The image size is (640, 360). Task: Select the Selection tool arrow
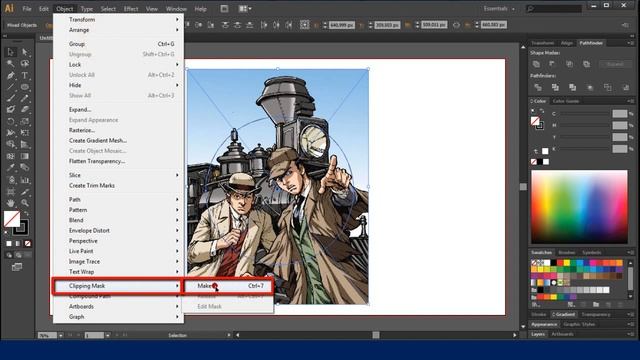[11, 52]
